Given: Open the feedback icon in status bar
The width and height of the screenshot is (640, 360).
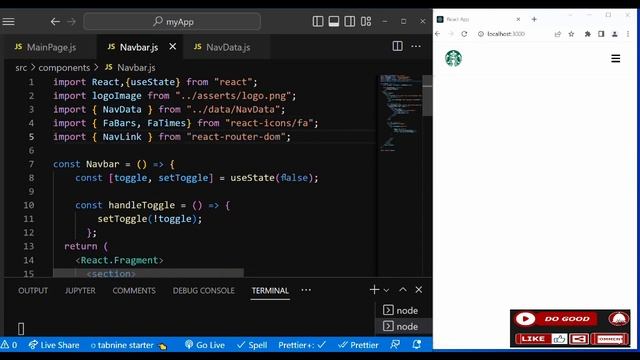Looking at the screenshot, I should click(395, 344).
